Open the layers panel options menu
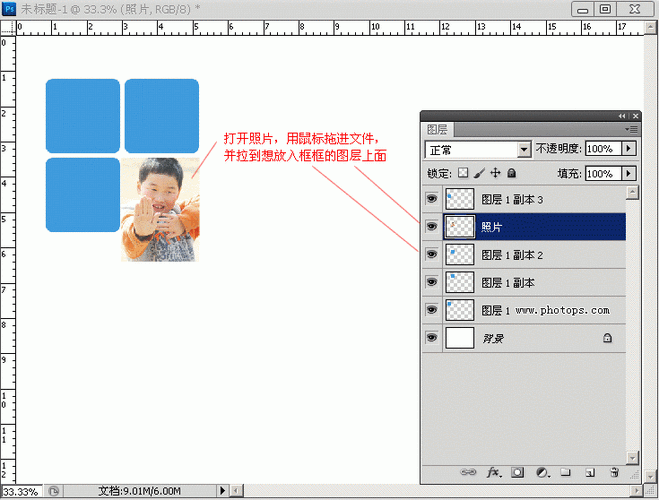 tap(631, 129)
